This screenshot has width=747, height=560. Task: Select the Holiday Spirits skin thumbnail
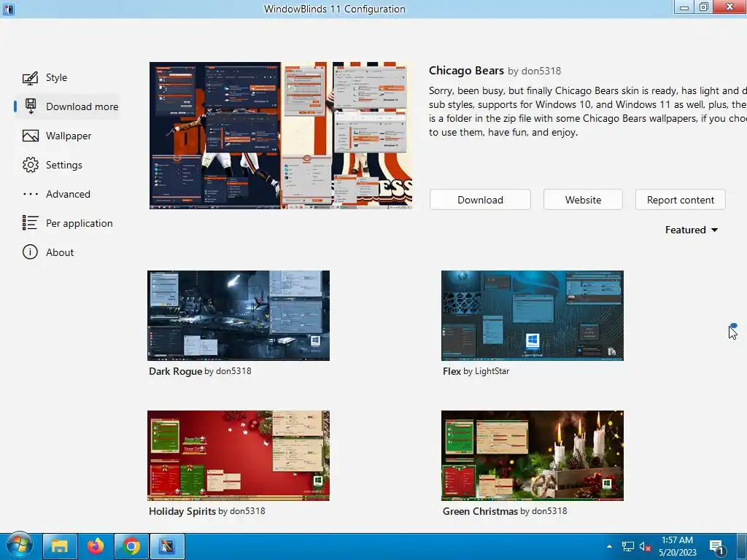pyautogui.click(x=239, y=455)
